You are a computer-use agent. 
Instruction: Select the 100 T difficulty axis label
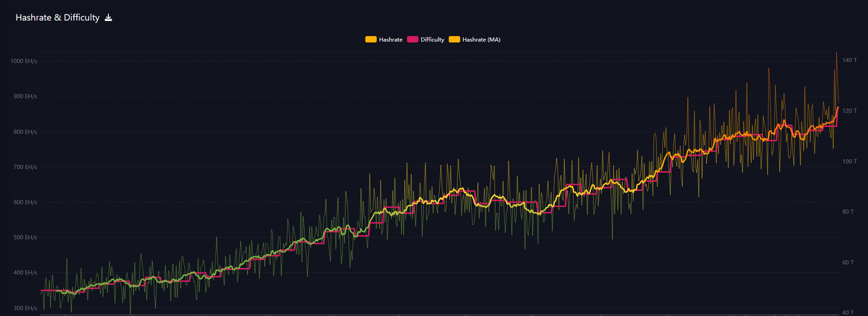[x=849, y=162]
